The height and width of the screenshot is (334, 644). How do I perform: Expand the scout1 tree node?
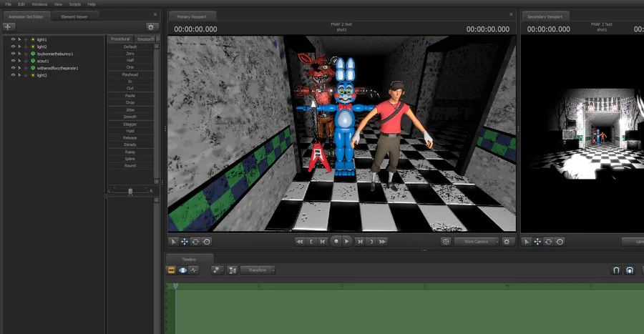click(26, 61)
